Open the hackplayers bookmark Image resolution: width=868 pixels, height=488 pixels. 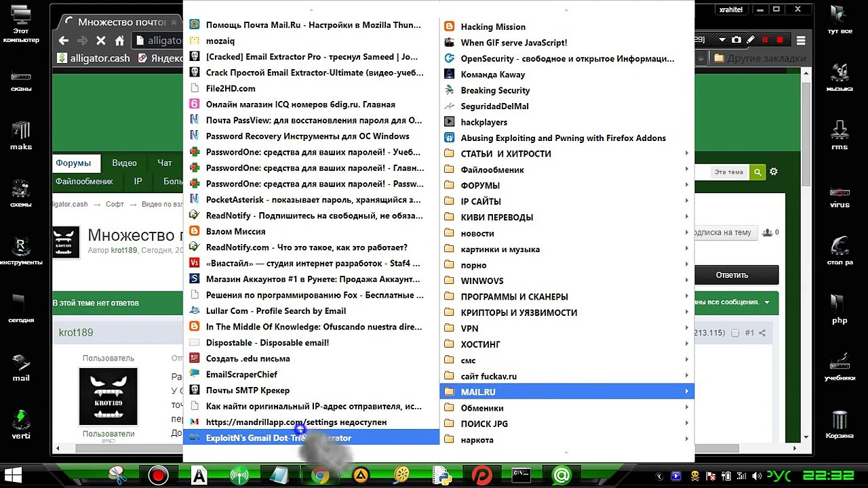pyautogui.click(x=567, y=122)
